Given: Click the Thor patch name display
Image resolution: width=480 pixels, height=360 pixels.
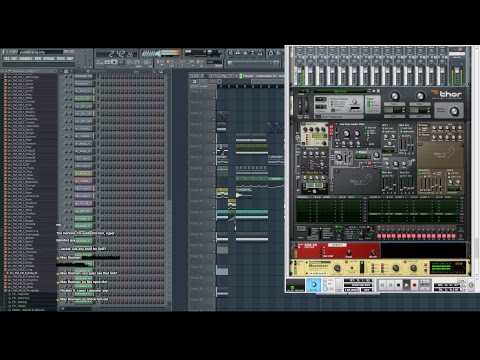Looking at the screenshot, I should pyautogui.click(x=340, y=91).
